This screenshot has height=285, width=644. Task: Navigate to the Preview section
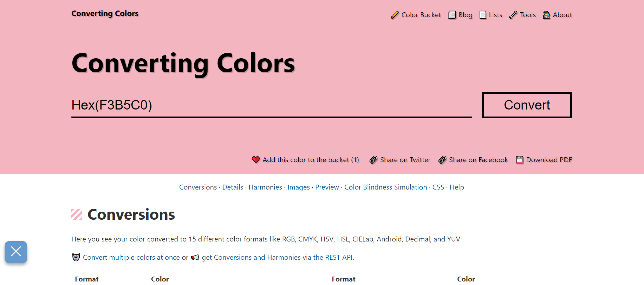(327, 187)
